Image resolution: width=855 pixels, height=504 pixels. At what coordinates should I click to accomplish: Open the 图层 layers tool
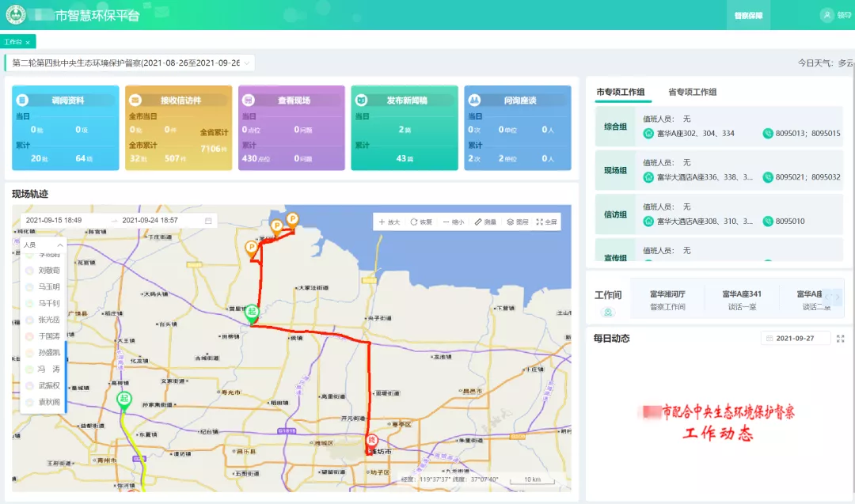click(x=518, y=222)
